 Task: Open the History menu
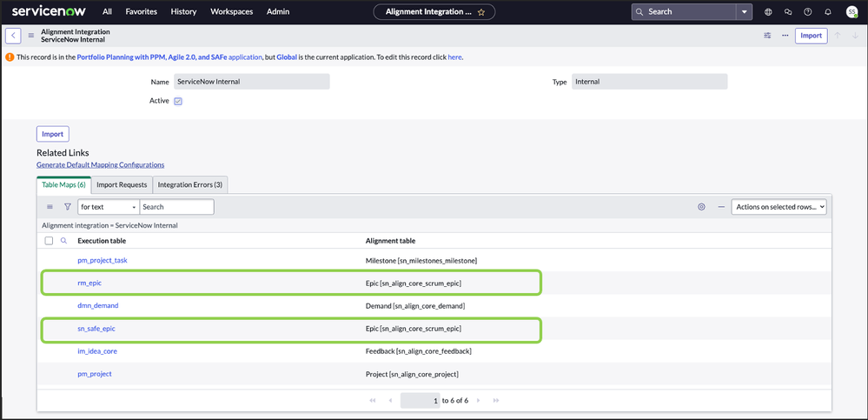tap(184, 11)
